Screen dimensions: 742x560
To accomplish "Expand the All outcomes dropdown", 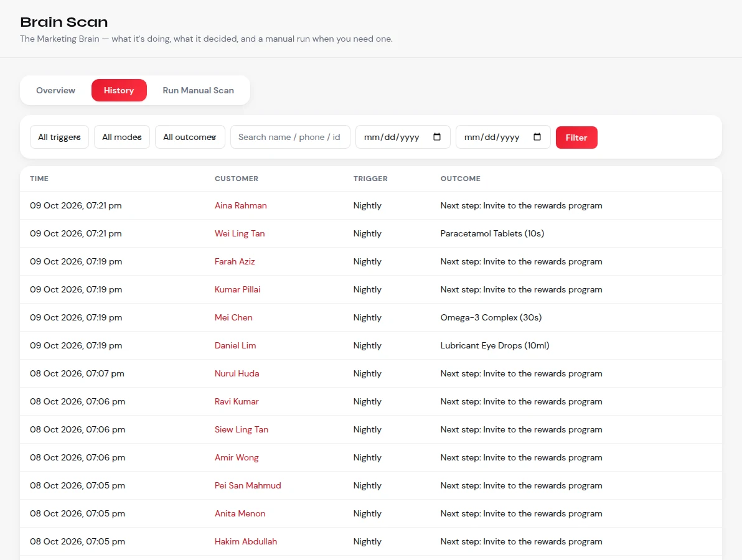I will pyautogui.click(x=190, y=137).
